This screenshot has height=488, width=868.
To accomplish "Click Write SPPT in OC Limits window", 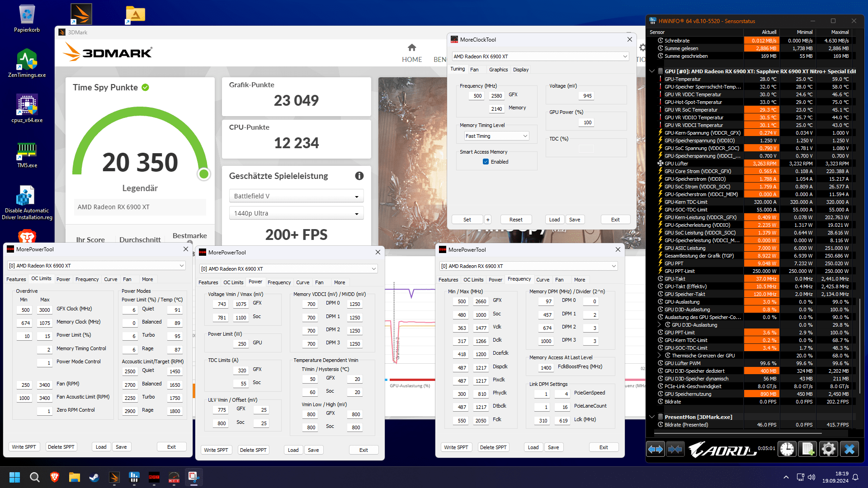I will pyautogui.click(x=24, y=447).
